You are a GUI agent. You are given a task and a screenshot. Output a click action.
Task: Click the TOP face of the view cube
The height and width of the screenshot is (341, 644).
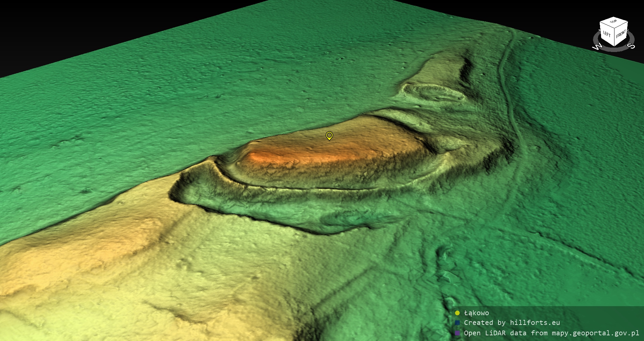[613, 22]
